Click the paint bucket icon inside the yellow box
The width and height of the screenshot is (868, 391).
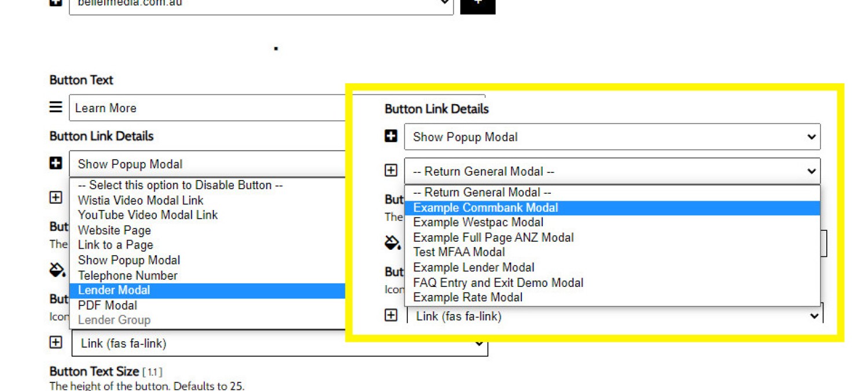(393, 243)
